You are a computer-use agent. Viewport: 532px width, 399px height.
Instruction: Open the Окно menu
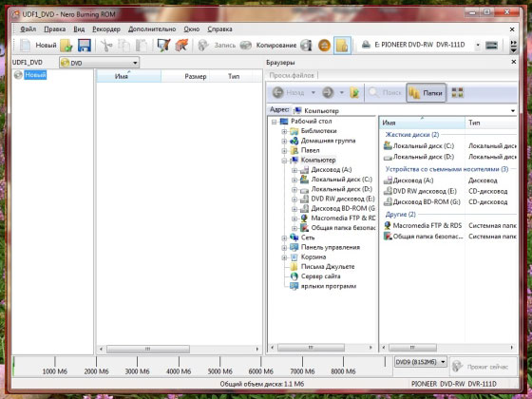(192, 29)
